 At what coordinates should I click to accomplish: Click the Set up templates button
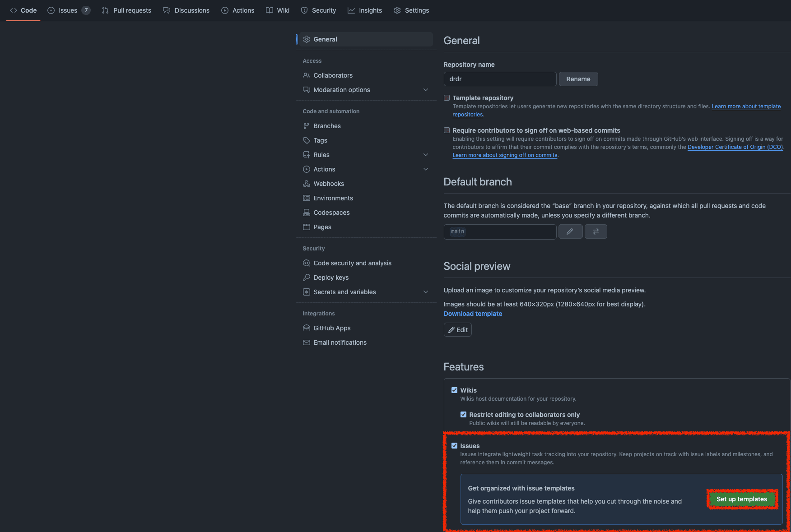coord(742,499)
